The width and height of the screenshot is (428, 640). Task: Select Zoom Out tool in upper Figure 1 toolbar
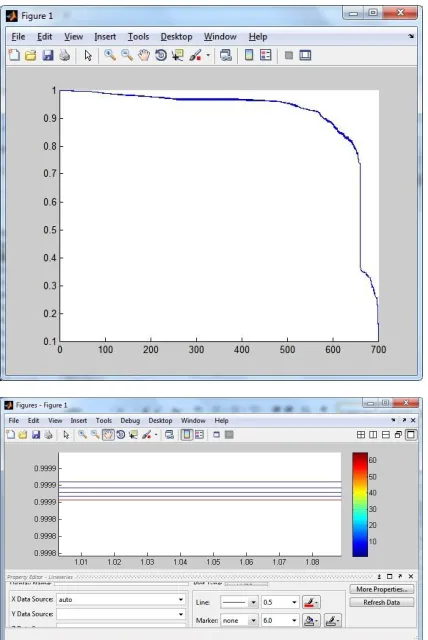126,55
